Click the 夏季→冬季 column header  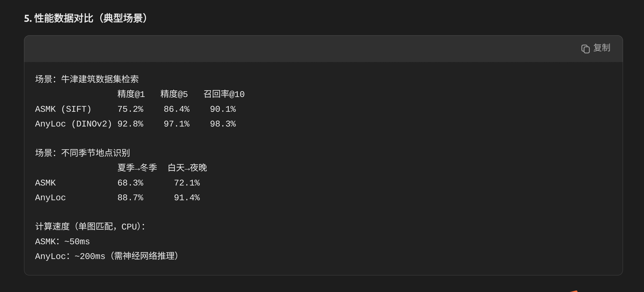pyautogui.click(x=137, y=168)
